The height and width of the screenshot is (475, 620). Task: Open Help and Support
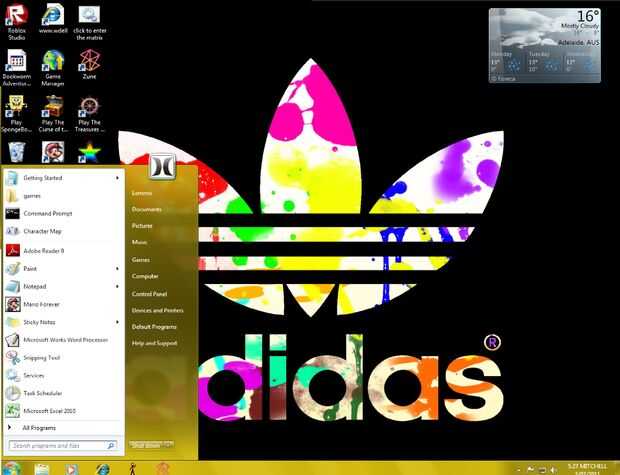(155, 343)
